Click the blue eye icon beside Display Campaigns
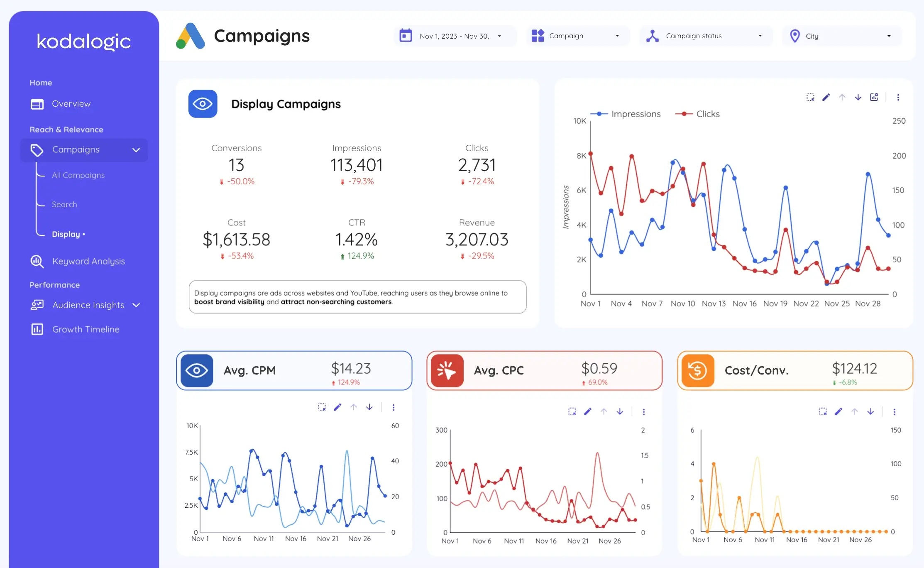Viewport: 924px width, 568px height. pos(203,104)
